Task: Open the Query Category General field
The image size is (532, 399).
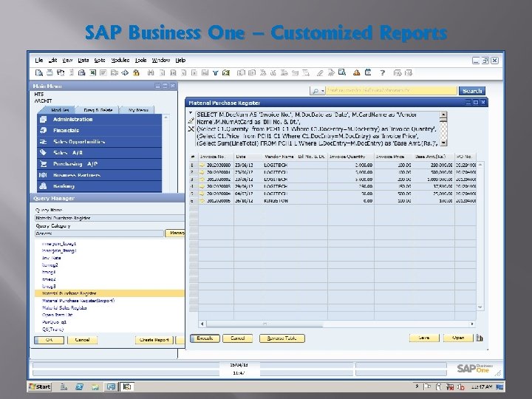Action: [x=99, y=233]
